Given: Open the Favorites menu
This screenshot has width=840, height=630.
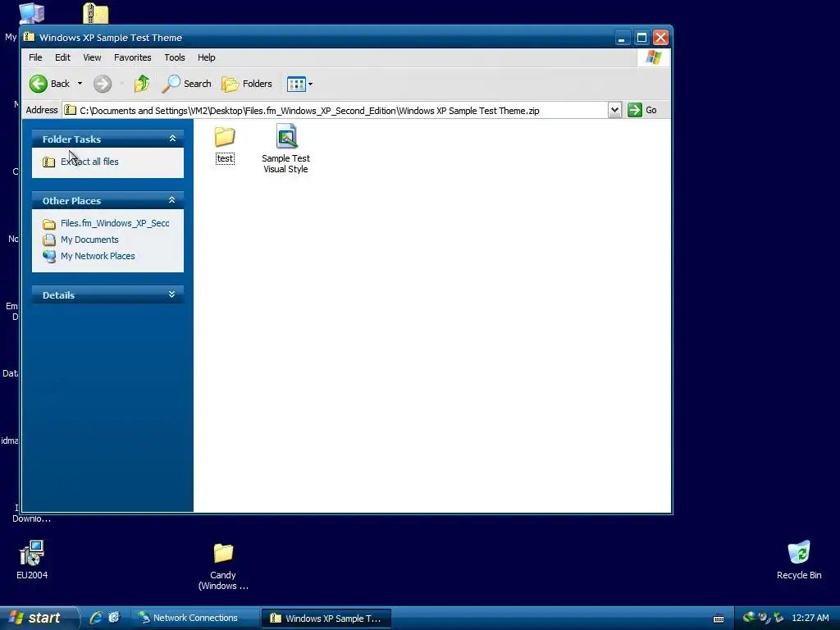Looking at the screenshot, I should [132, 57].
